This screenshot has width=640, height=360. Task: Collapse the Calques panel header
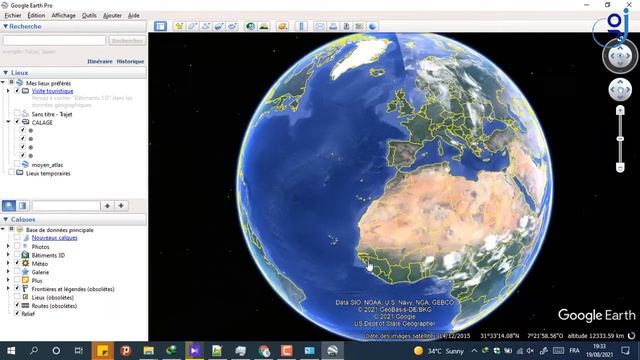click(6, 219)
